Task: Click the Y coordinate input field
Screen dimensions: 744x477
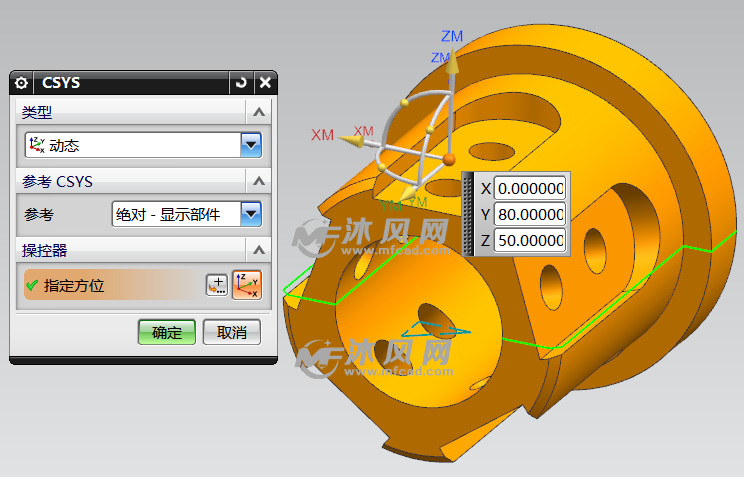Action: click(x=530, y=215)
